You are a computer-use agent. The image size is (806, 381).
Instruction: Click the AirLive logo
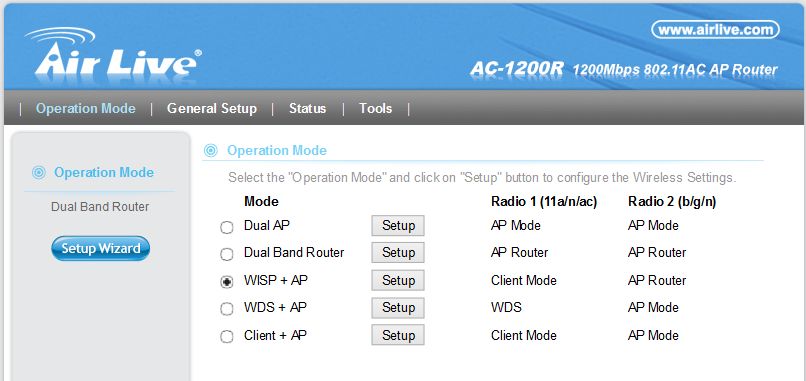pyautogui.click(x=113, y=53)
